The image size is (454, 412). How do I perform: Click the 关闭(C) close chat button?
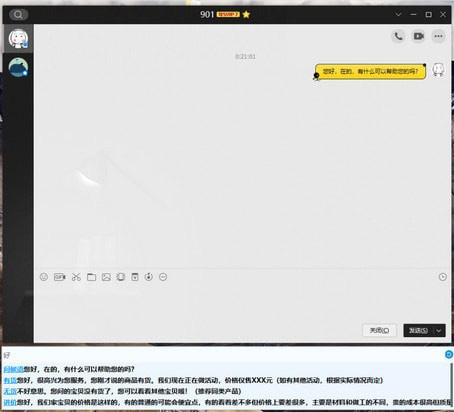[379, 330]
